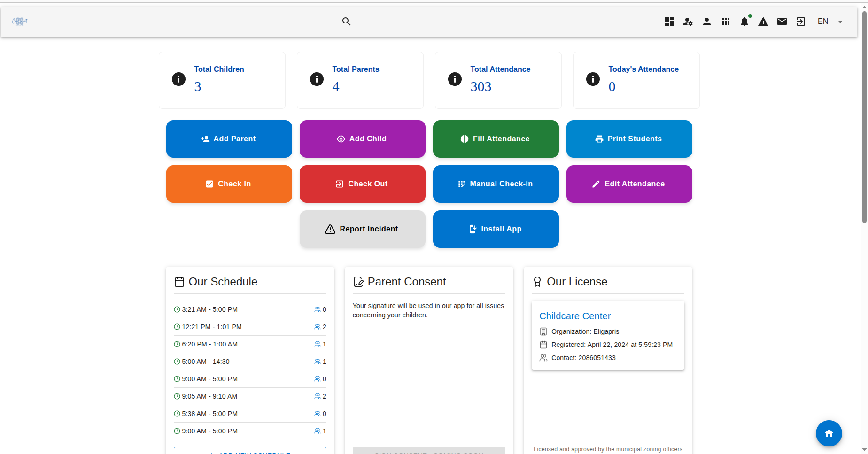Expand the EN language dropdown

pyautogui.click(x=830, y=22)
